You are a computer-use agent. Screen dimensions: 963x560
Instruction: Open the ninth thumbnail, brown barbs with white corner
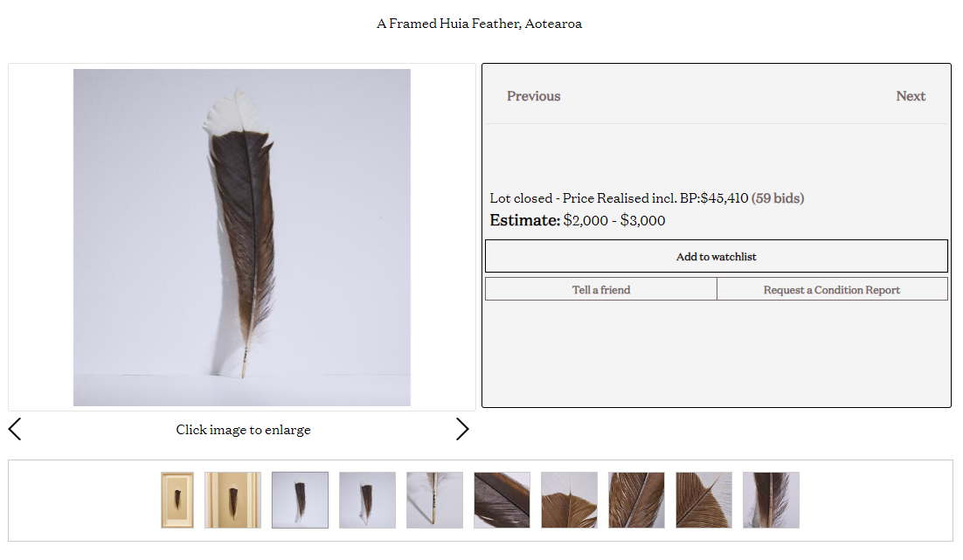point(703,500)
